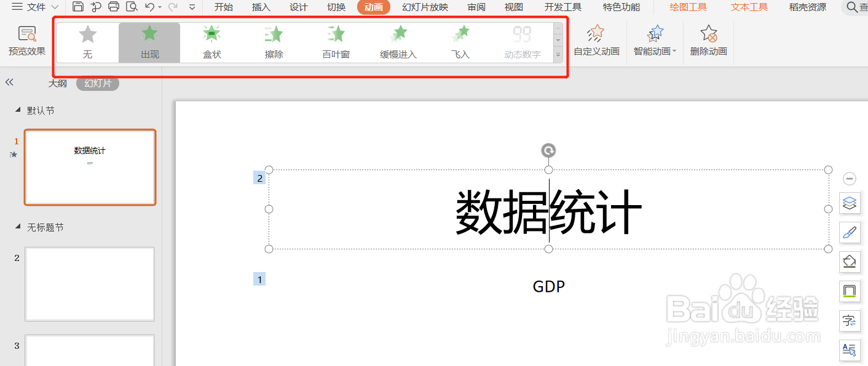The height and width of the screenshot is (366, 868).
Task: Open the 字 text conversion tool in sidebar
Action: pyautogui.click(x=850, y=321)
